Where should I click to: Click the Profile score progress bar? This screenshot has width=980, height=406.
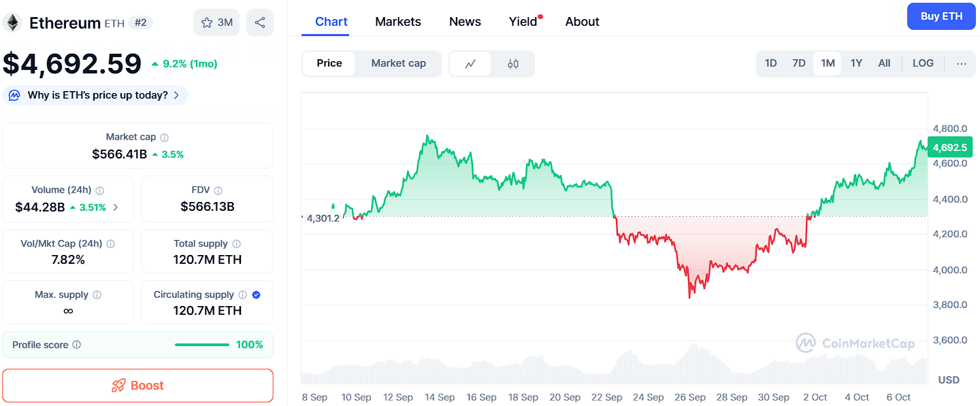click(202, 345)
